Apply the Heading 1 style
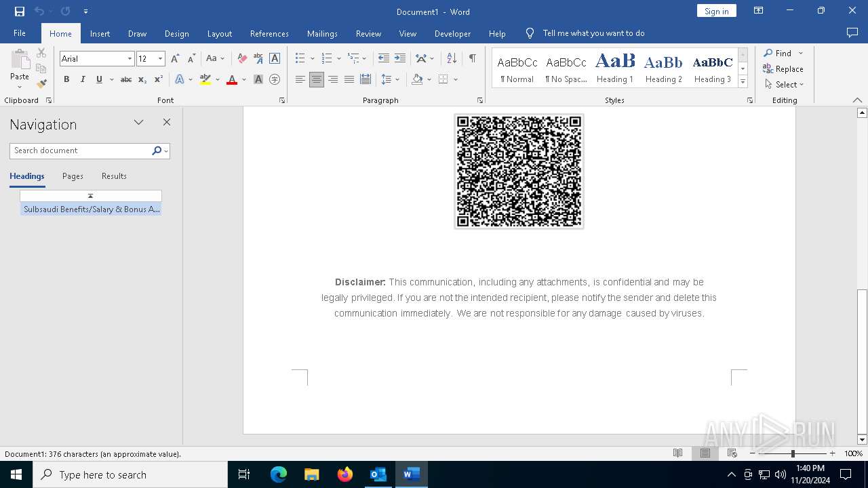 pyautogui.click(x=615, y=68)
